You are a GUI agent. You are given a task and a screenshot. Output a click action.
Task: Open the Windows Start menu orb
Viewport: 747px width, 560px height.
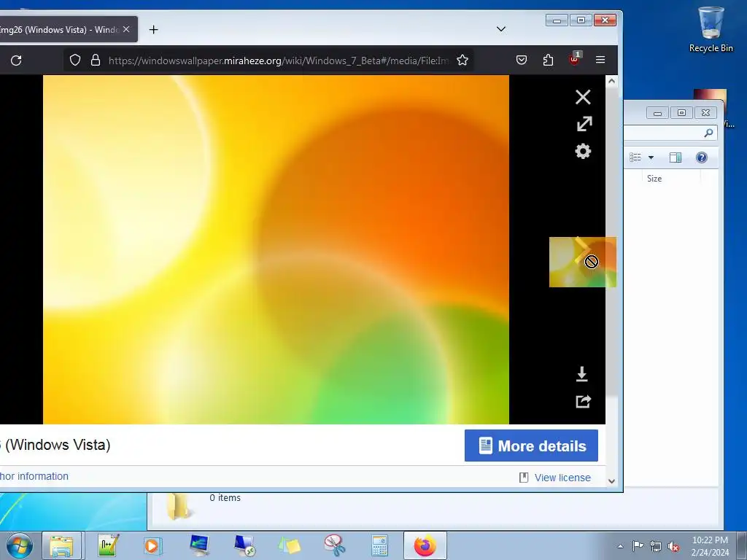(x=20, y=546)
